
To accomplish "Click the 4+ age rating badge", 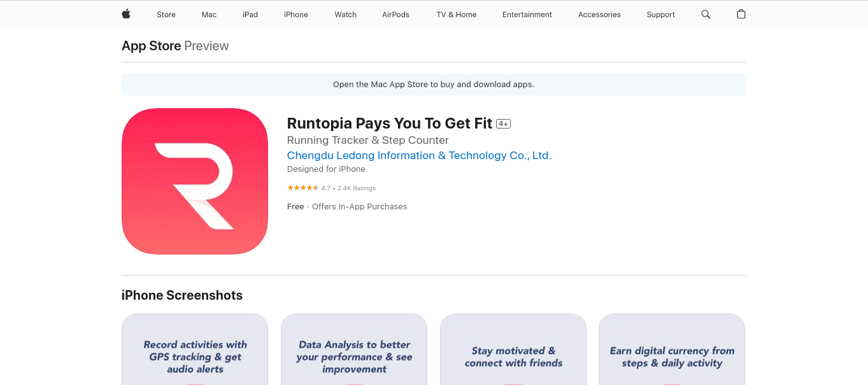I will (x=504, y=123).
